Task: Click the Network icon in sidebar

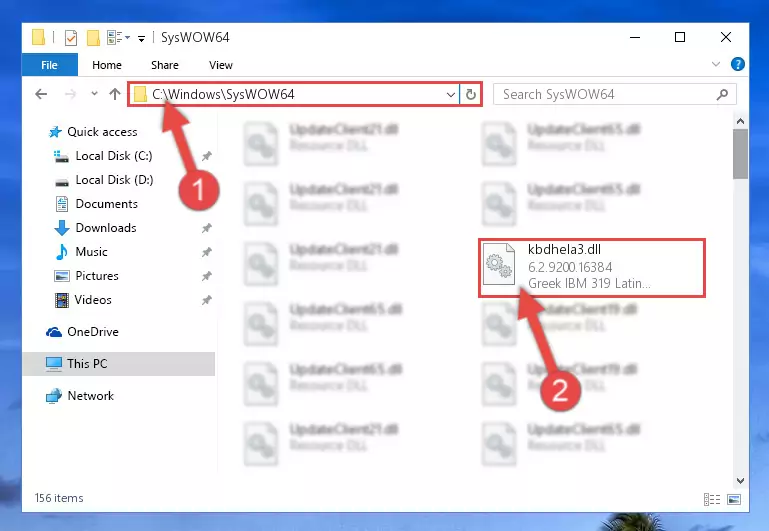Action: tap(54, 396)
